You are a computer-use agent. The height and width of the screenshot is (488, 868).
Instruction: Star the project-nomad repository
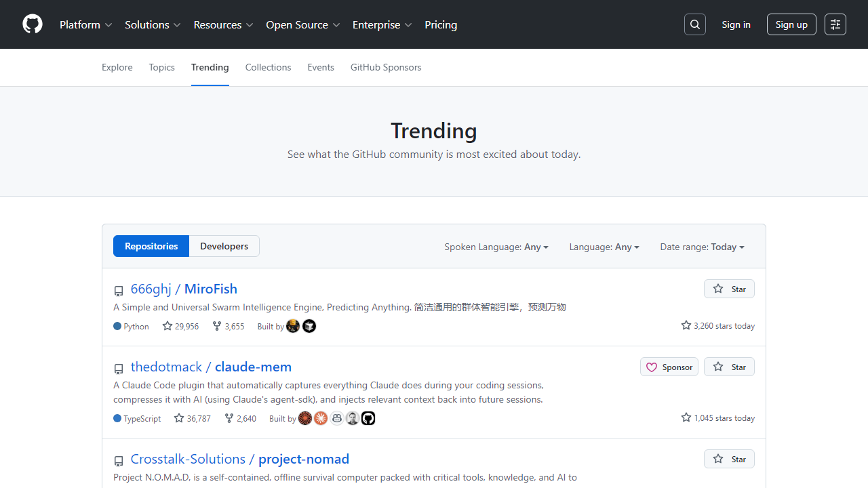(x=729, y=459)
